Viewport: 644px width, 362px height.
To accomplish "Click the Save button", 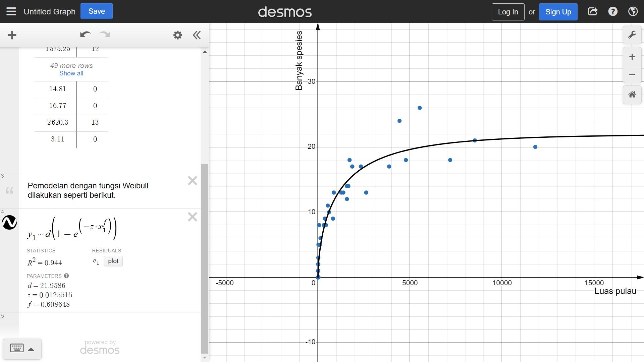I will pyautogui.click(x=97, y=11).
